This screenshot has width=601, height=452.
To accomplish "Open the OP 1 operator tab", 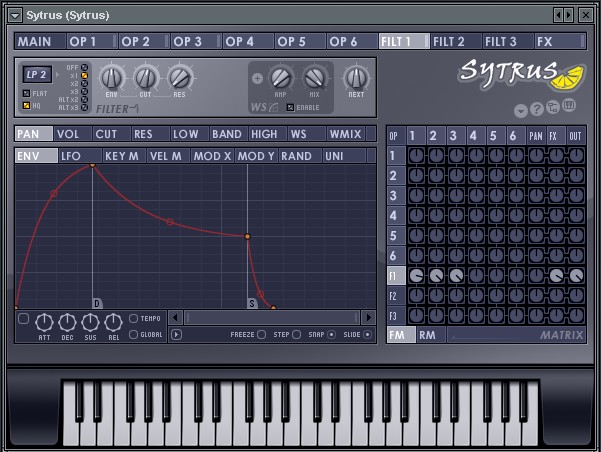I will pos(92,41).
